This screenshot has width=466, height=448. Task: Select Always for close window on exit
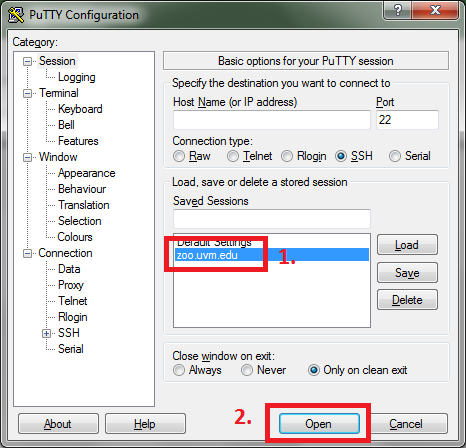point(179,370)
